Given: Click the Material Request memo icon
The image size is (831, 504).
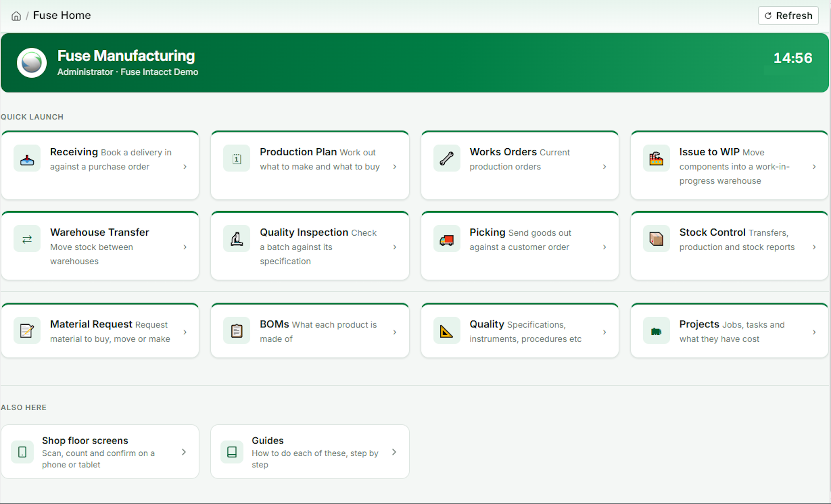Looking at the screenshot, I should coord(27,330).
